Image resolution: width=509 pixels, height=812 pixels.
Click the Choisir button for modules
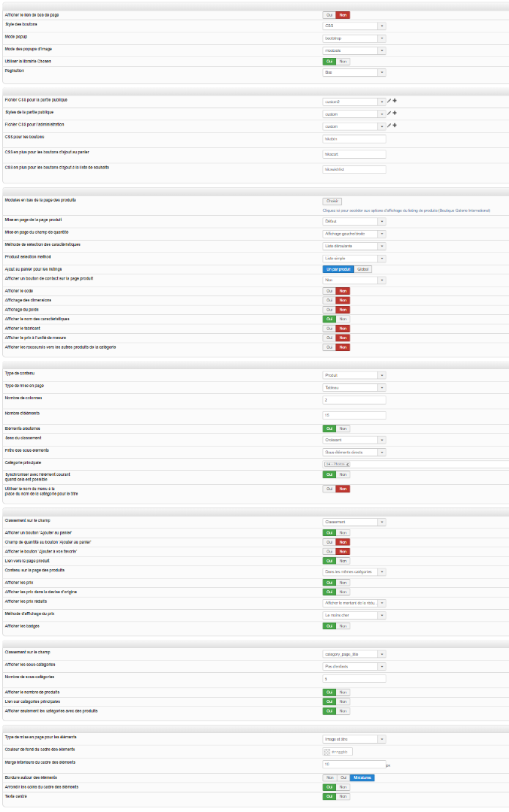tap(332, 201)
